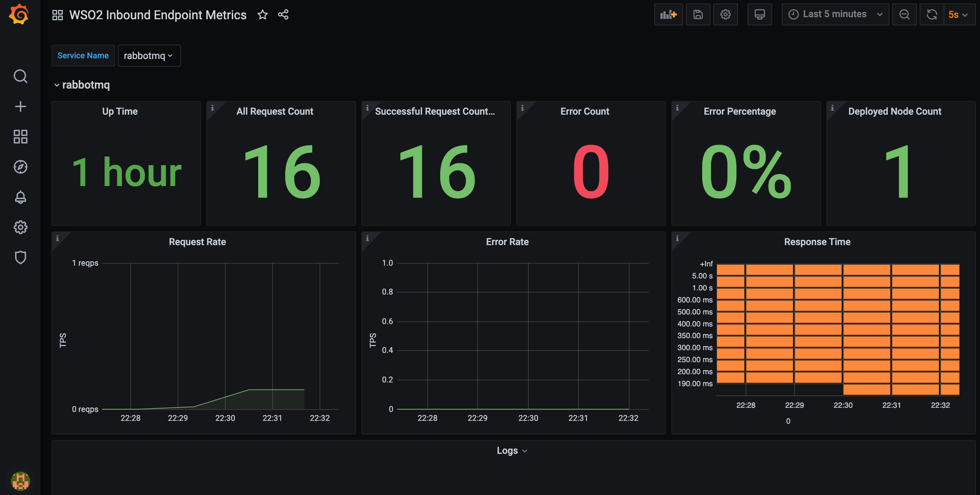This screenshot has width=980, height=495.
Task: Click the zoom out time range button
Action: 904,14
